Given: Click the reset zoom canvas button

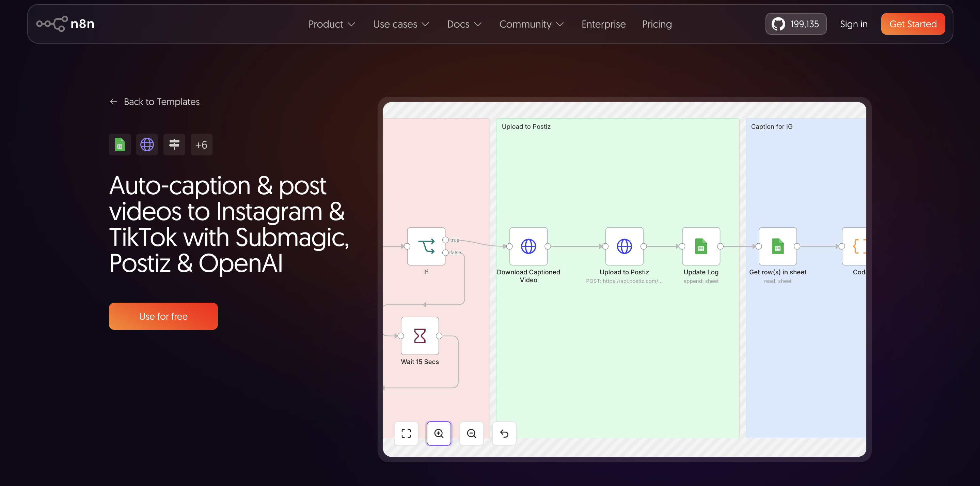Looking at the screenshot, I should [x=504, y=434].
